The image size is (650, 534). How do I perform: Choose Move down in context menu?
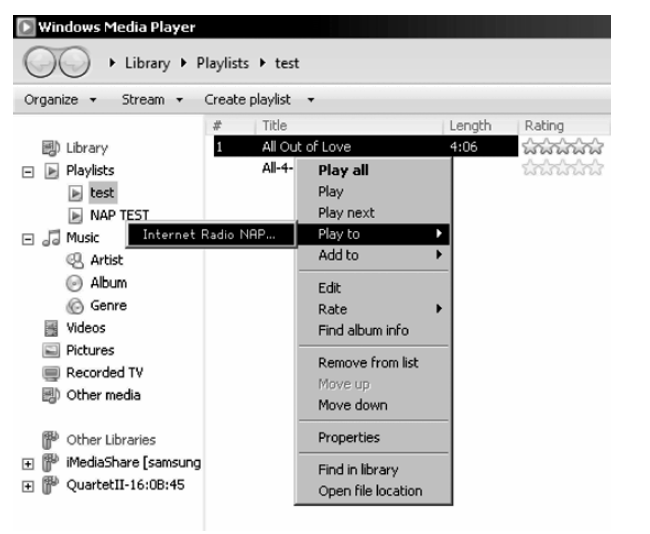(373, 405)
